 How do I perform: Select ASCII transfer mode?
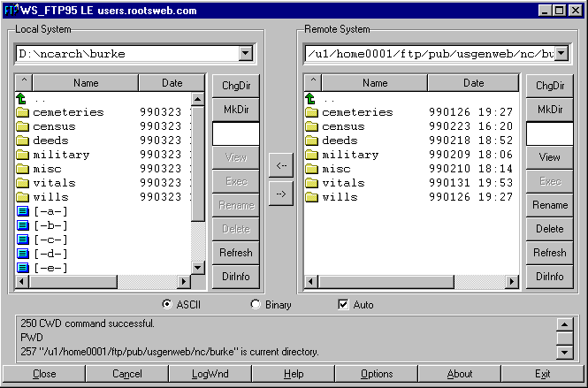[x=167, y=305]
